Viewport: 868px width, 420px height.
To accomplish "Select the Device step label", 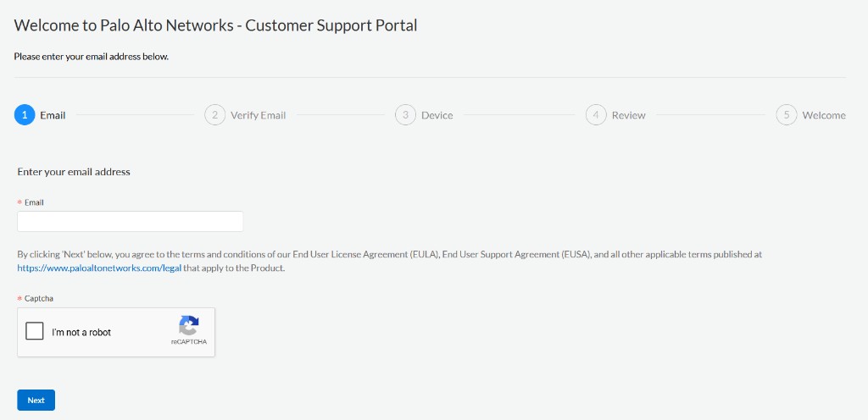I will 437,115.
